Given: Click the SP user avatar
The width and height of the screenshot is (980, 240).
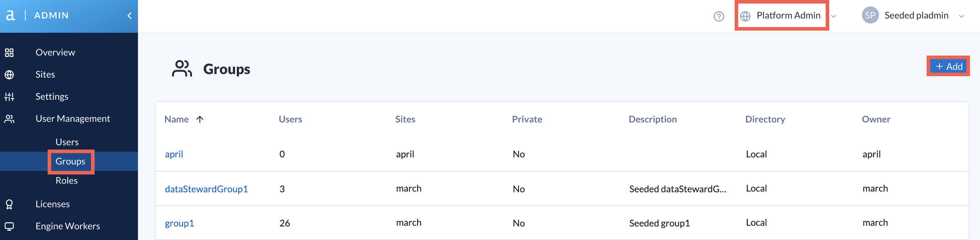Looking at the screenshot, I should 870,15.
